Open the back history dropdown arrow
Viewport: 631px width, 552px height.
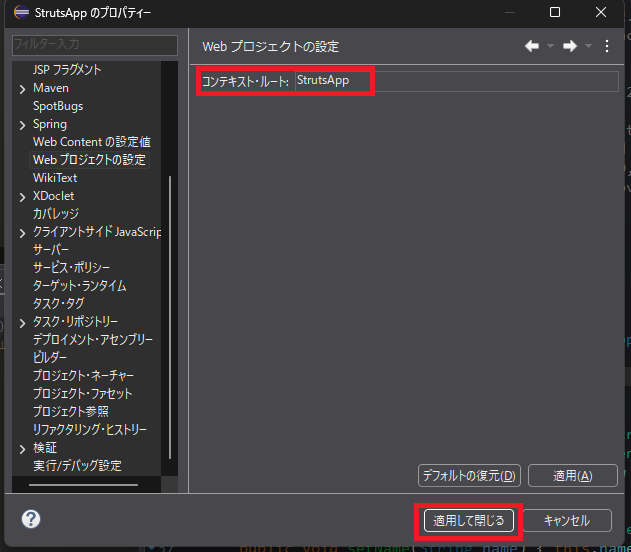point(550,46)
